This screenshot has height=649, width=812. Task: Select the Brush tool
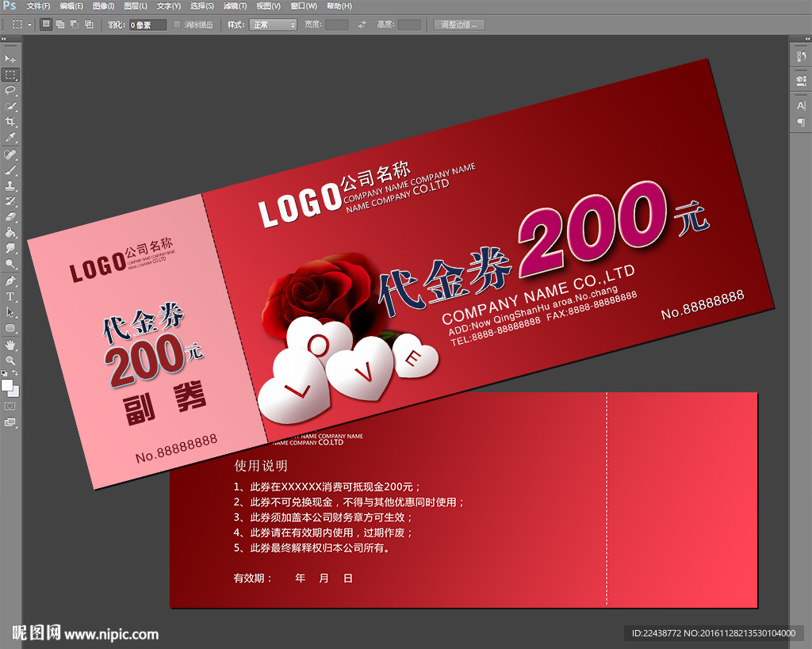(x=10, y=170)
